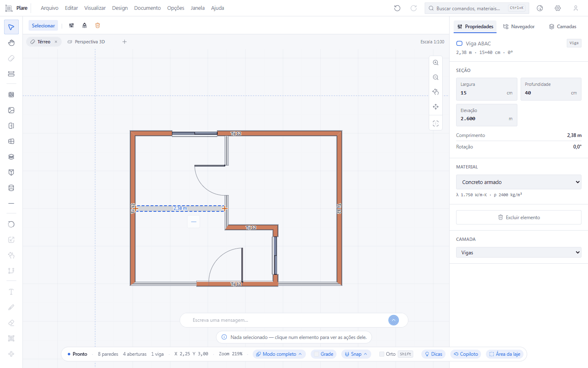This screenshot has height=368, width=588.
Task: Click the Excluir elemento button
Action: point(519,218)
